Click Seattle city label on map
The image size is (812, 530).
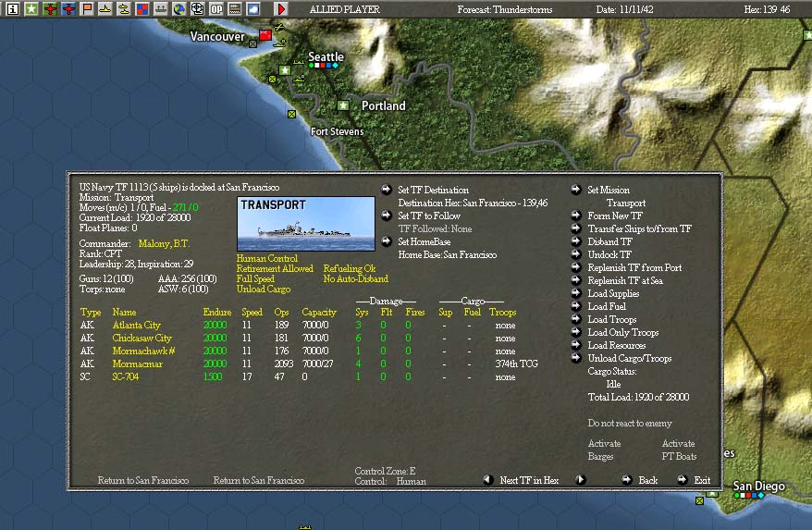click(326, 56)
